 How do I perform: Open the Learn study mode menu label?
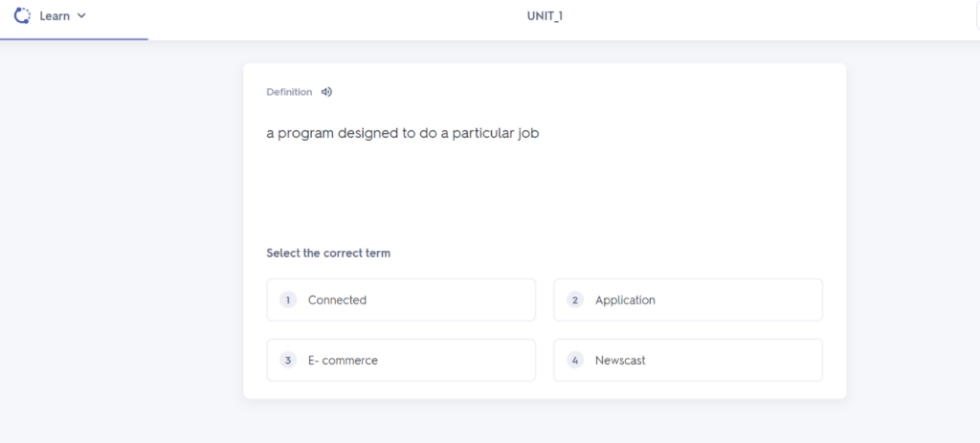tap(55, 16)
